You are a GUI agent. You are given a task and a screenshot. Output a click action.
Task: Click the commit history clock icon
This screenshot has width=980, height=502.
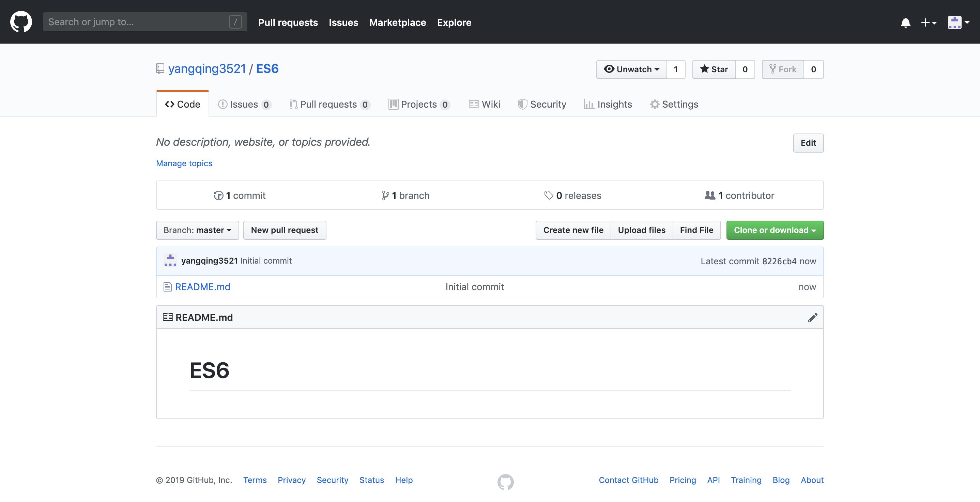[218, 195]
